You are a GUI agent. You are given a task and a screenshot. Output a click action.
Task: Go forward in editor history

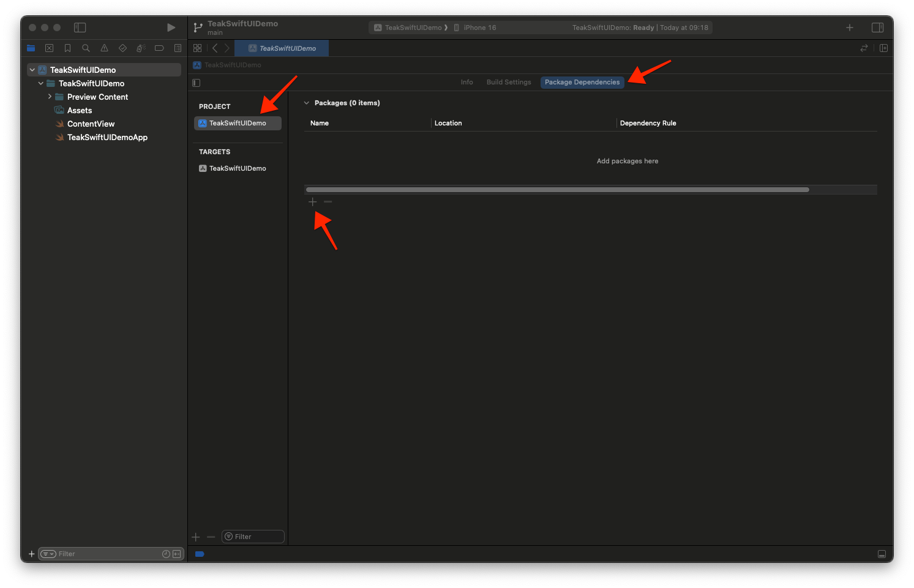point(227,48)
